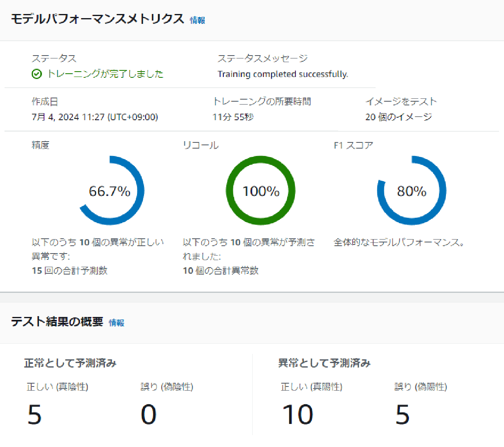Open the 情報 link beside モデルパフォーマンスメトリクス
This screenshot has width=504, height=447.
pos(197,20)
